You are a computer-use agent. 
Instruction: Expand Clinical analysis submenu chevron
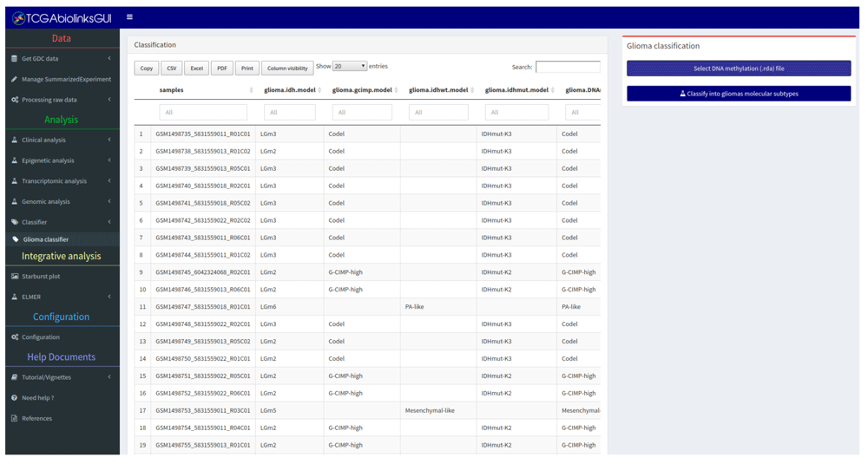point(109,140)
